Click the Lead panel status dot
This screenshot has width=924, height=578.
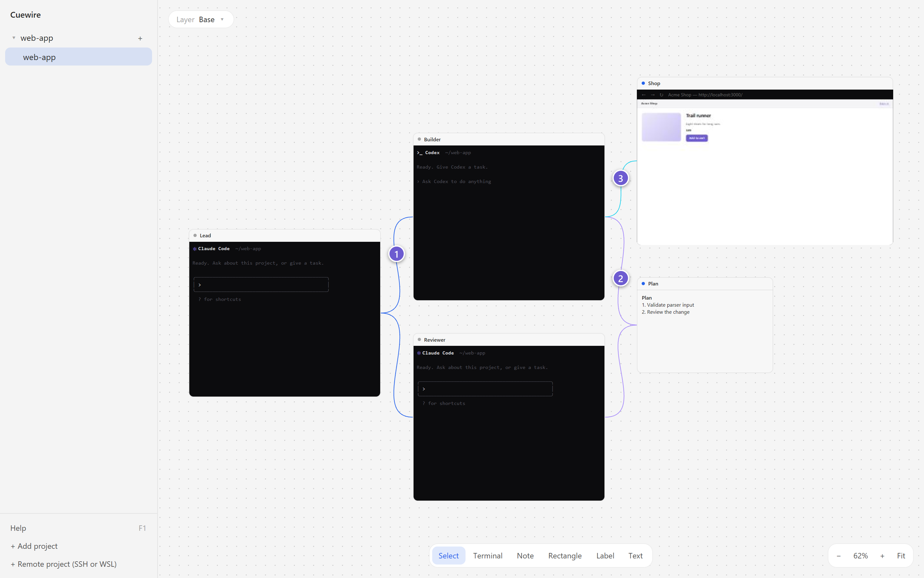coord(195,235)
